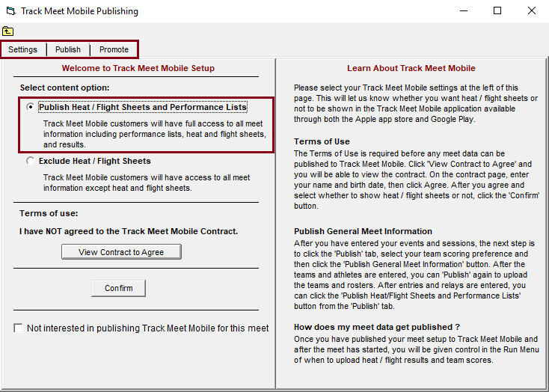Maximize the Track Meet Mobile Publishing window

pos(497,11)
